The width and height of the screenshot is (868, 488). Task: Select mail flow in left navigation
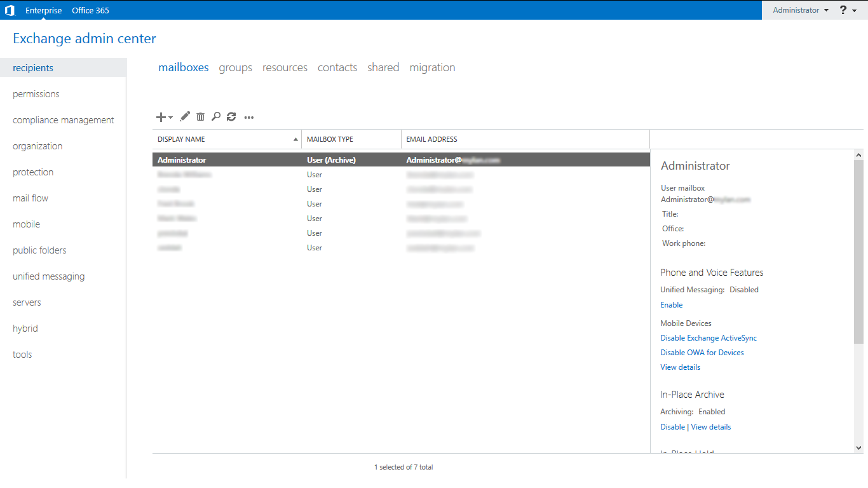(31, 198)
